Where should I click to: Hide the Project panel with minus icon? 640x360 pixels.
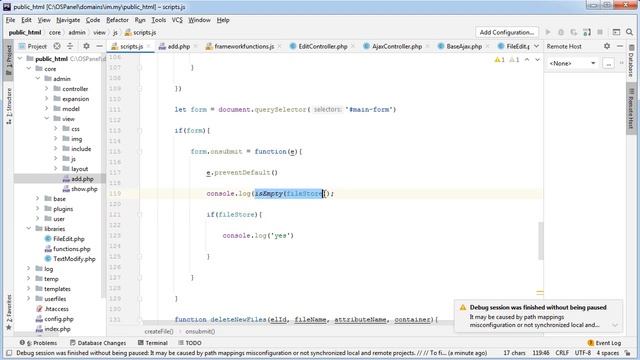(99, 46)
